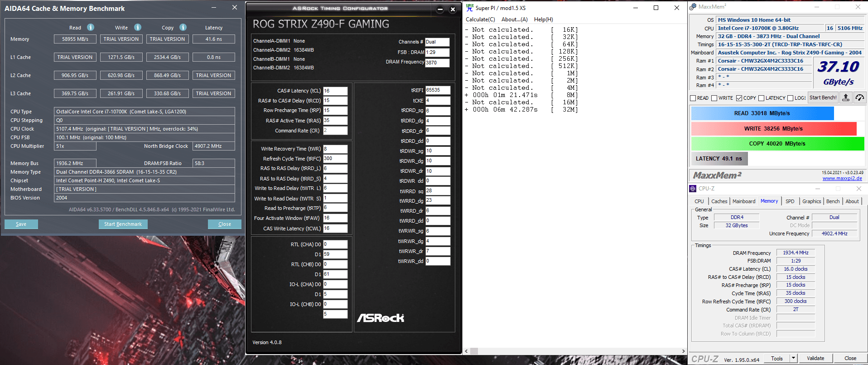Close the ASRock Timing Configurator window
The image size is (868, 365).
453,9
